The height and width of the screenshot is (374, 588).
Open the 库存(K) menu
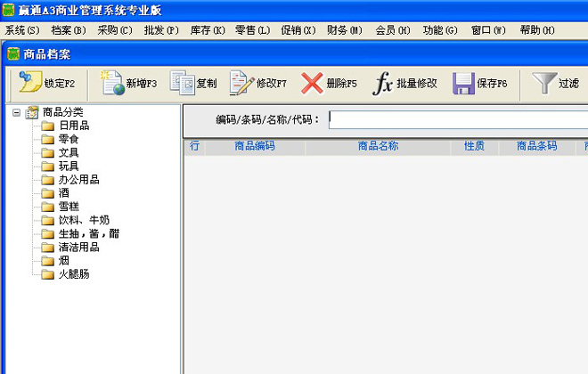pyautogui.click(x=208, y=30)
